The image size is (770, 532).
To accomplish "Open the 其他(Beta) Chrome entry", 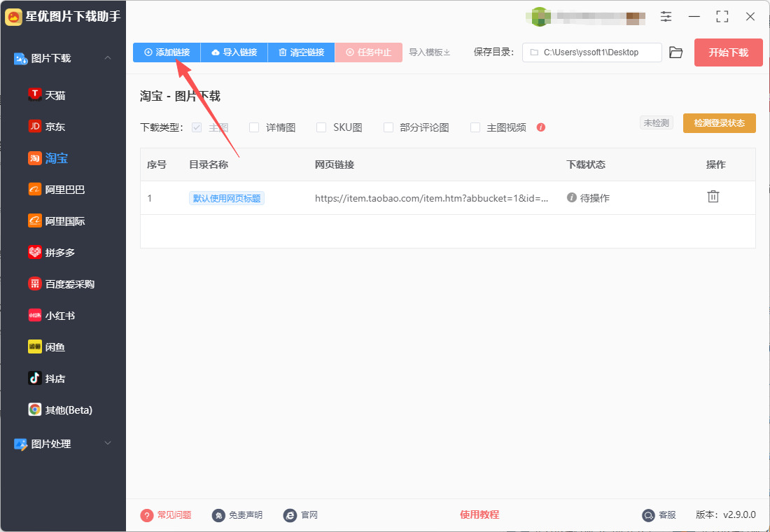I will (60, 409).
